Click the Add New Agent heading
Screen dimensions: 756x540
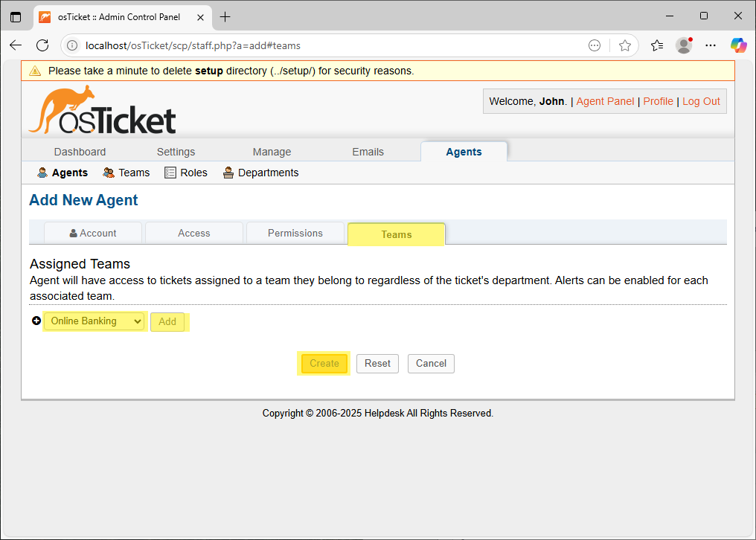pos(83,200)
